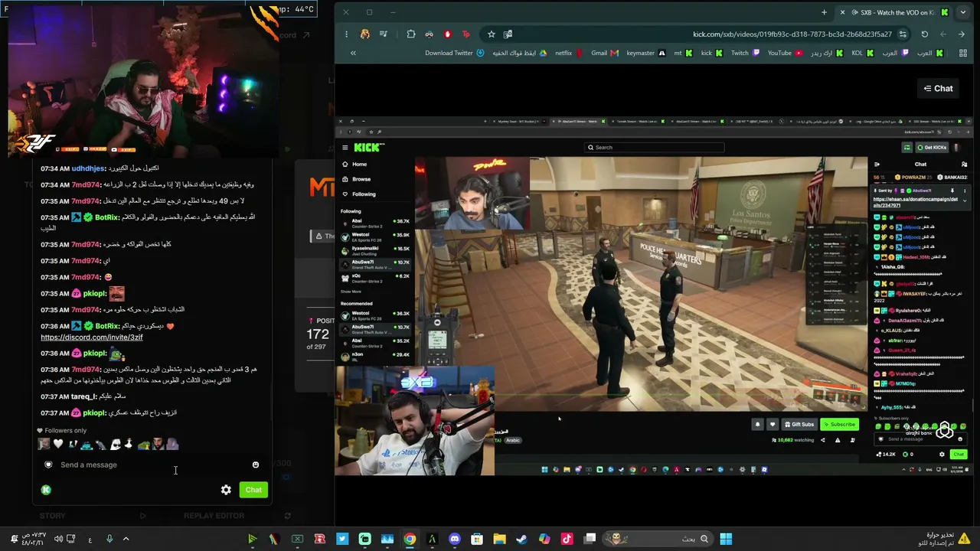Screen dimensions: 980x551
Task: Open Google Chrome from the taskbar
Action: tap(410, 539)
